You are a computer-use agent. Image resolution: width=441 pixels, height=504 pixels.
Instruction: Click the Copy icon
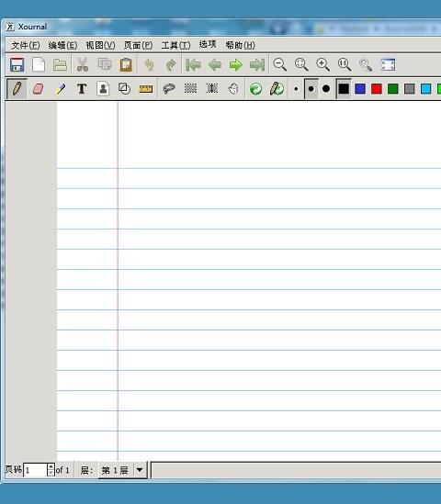tap(104, 64)
